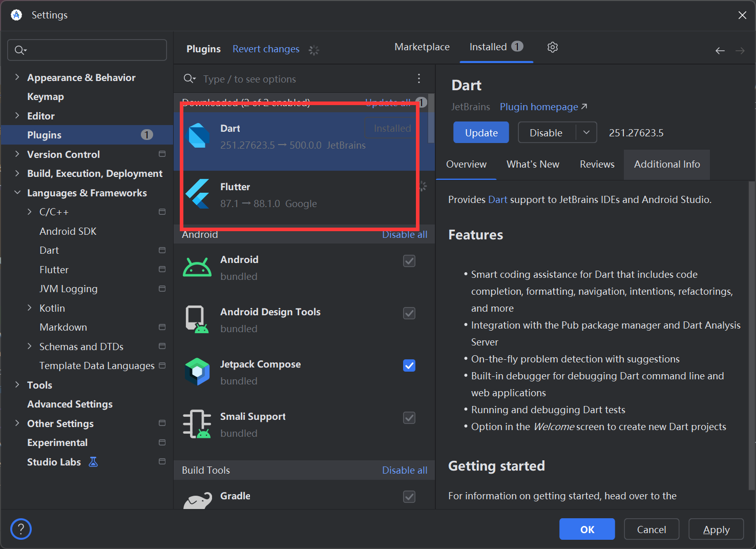
Task: Click the project-level icon beside C/C++
Action: click(162, 212)
